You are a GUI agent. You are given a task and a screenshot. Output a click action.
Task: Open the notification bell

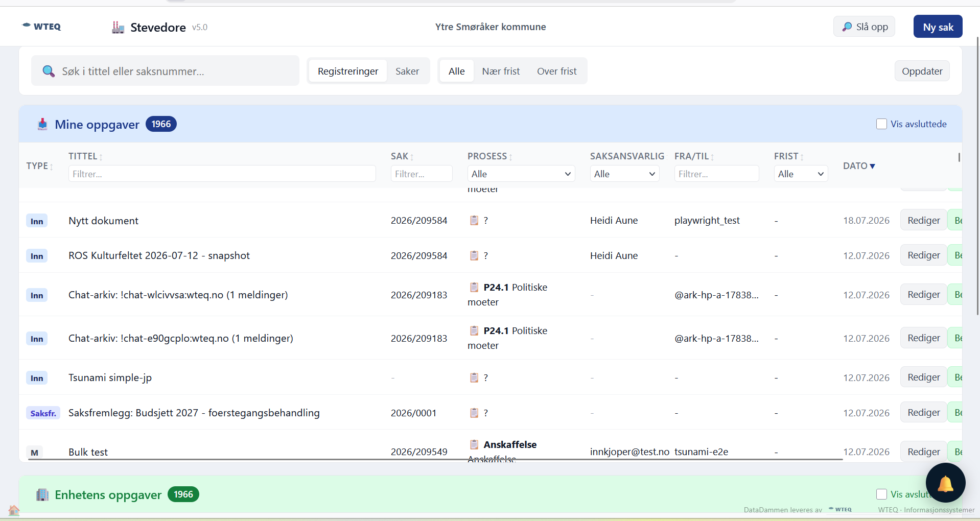(x=945, y=483)
